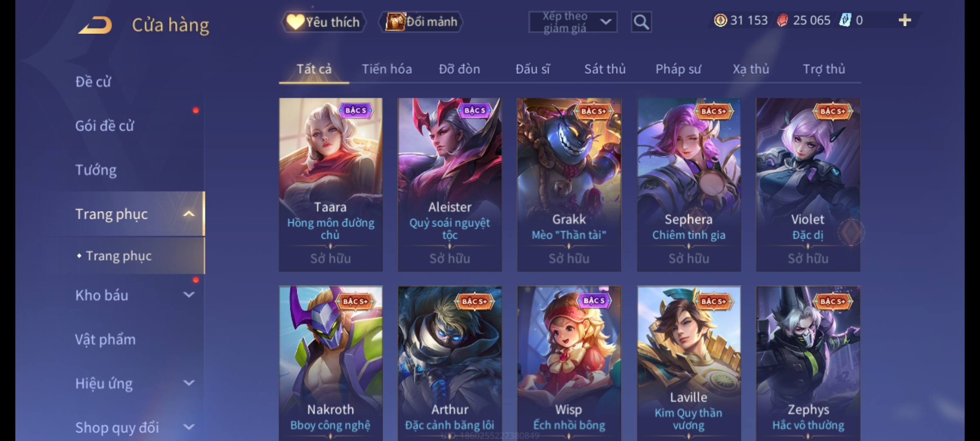Screen dimensions: 980x441
Task: Select the Violet Đặc dị skin card
Action: [808, 185]
